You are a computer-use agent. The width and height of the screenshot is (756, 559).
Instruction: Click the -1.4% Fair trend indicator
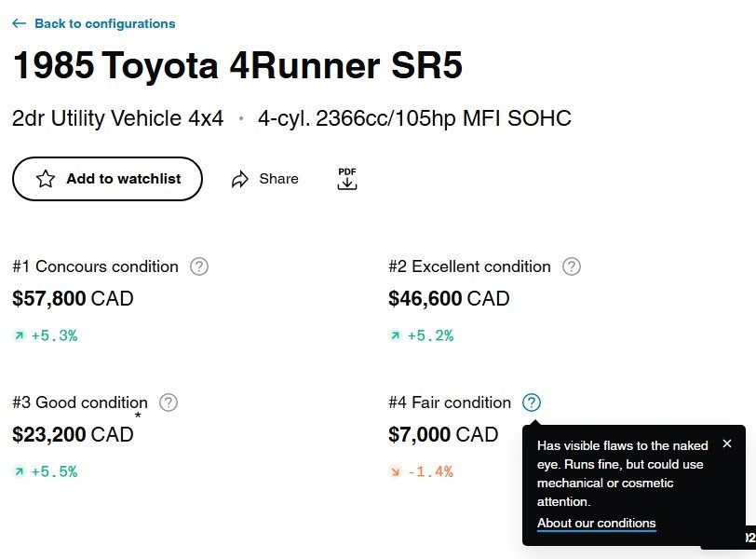click(x=422, y=471)
